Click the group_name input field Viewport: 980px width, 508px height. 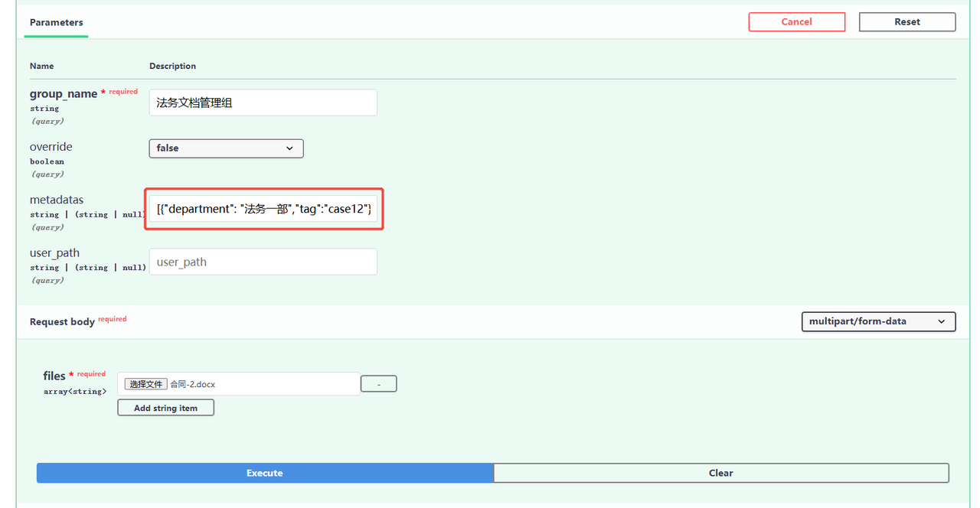[x=263, y=103]
